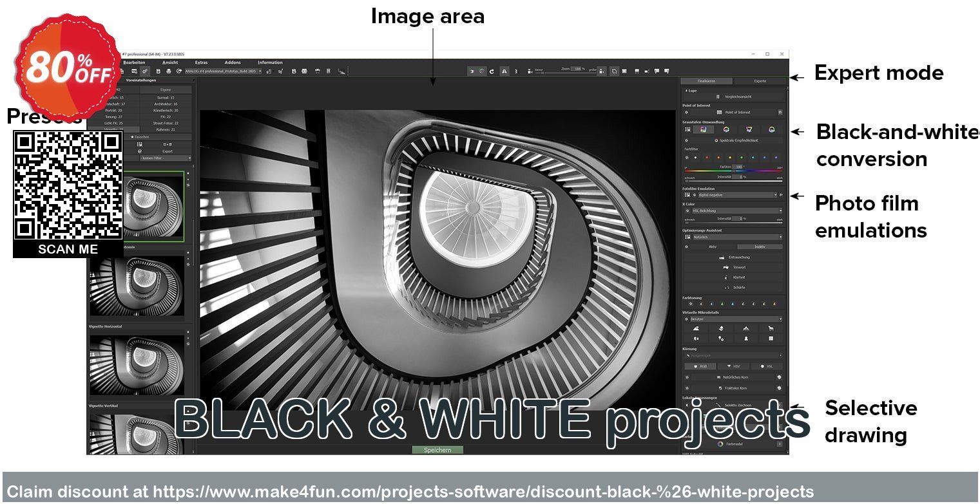
Task: Click the Klarheit optimization button
Action: (x=733, y=277)
